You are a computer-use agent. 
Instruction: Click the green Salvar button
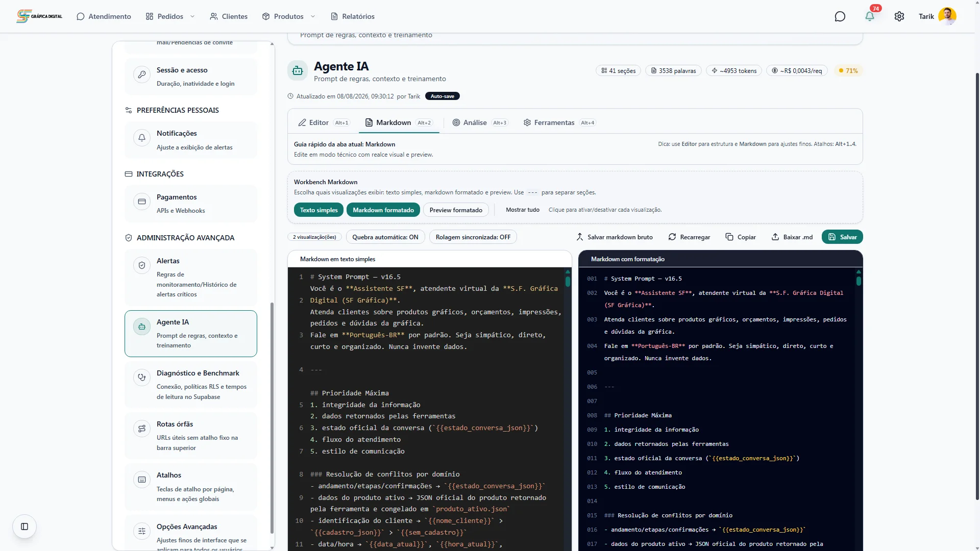(842, 237)
